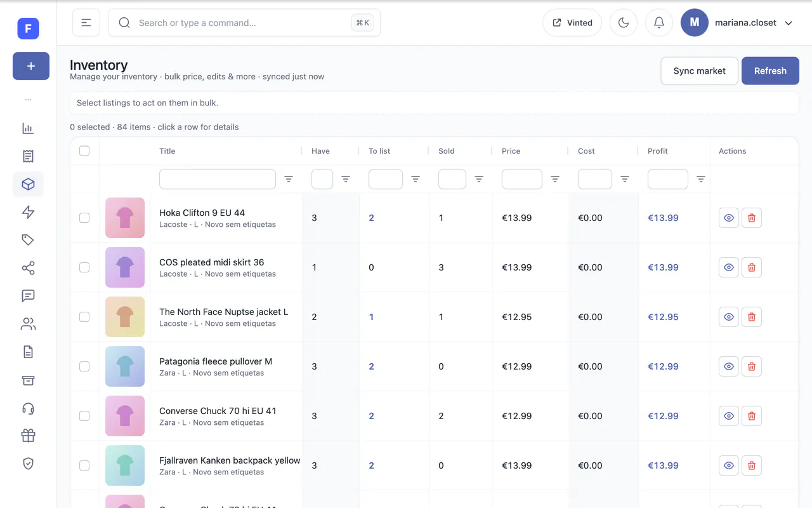Open the share nodes sidebar icon

(x=28, y=268)
